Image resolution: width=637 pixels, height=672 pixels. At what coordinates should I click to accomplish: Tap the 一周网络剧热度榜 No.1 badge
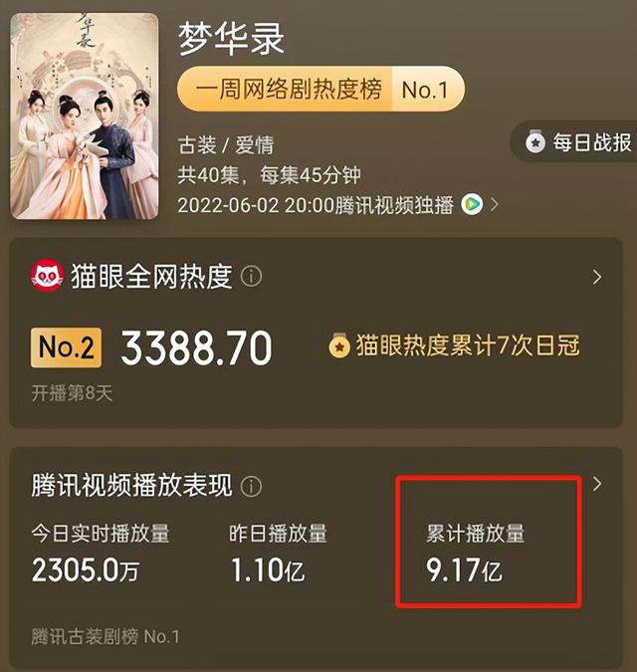[x=320, y=90]
